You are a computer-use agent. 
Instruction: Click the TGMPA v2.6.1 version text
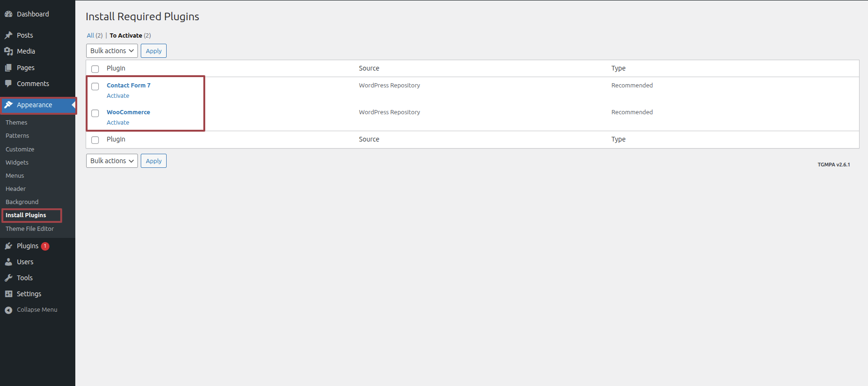tap(834, 165)
